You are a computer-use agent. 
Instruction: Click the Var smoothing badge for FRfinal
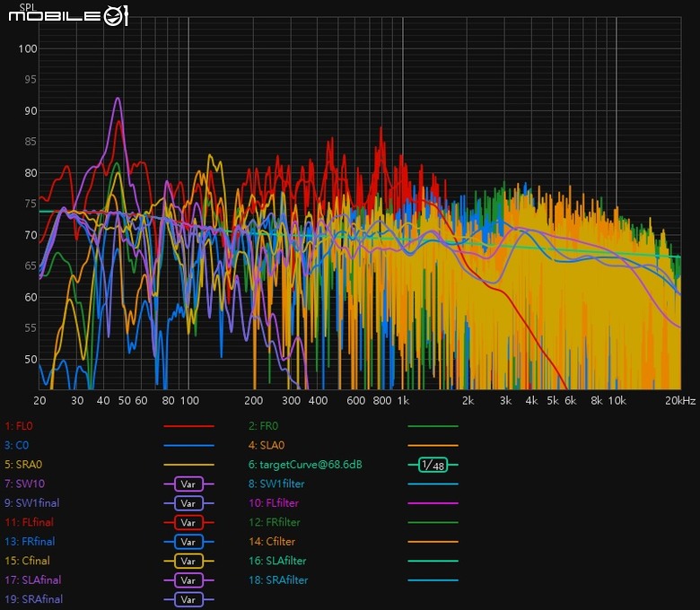point(188,543)
